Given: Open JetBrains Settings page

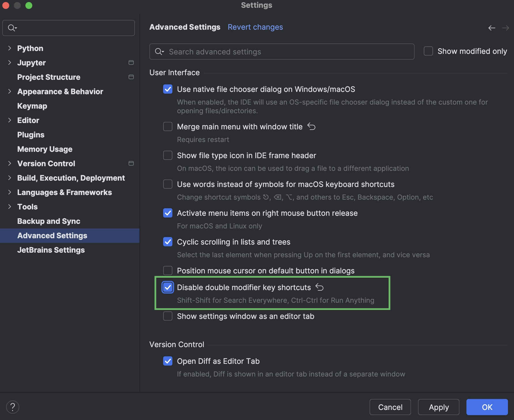Looking at the screenshot, I should [51, 250].
